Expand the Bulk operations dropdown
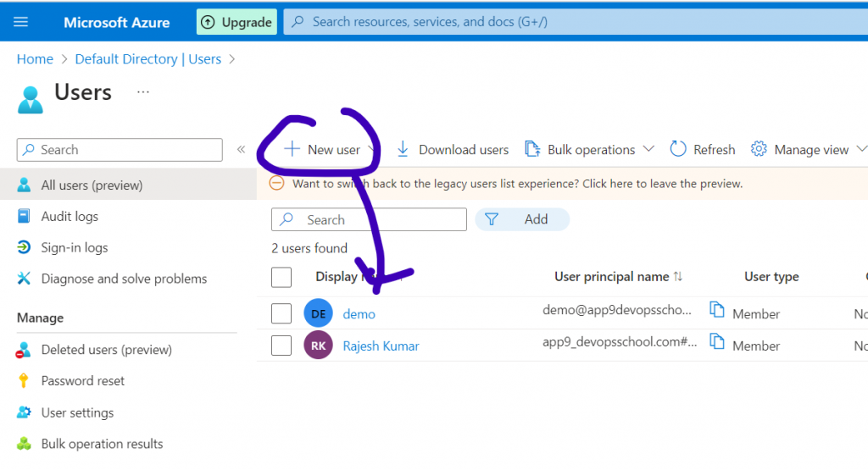Viewport: 868px width, 470px height. [x=648, y=149]
